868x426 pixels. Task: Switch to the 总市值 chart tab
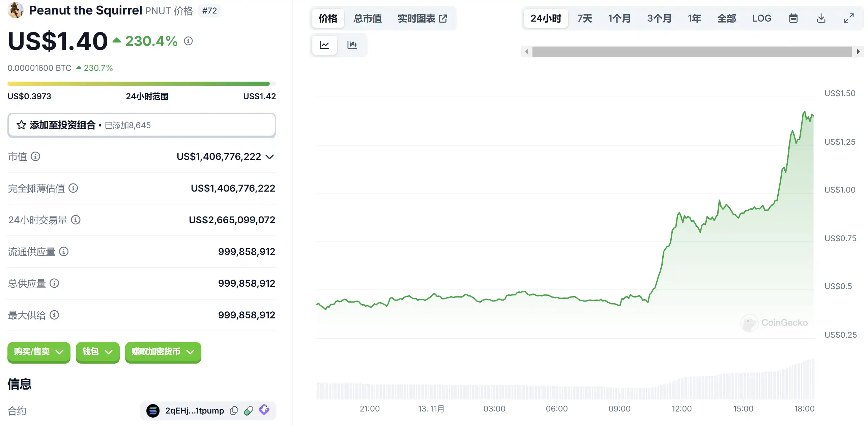click(367, 18)
